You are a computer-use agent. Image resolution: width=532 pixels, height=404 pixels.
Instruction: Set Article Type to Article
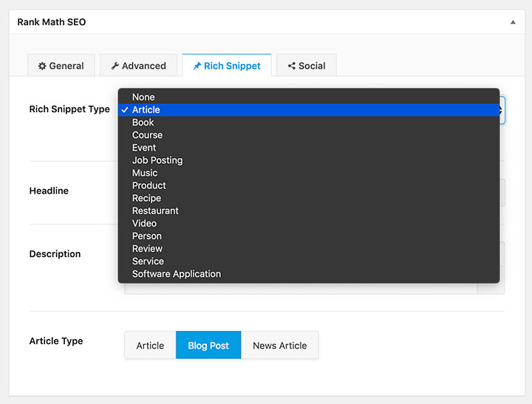click(x=150, y=345)
